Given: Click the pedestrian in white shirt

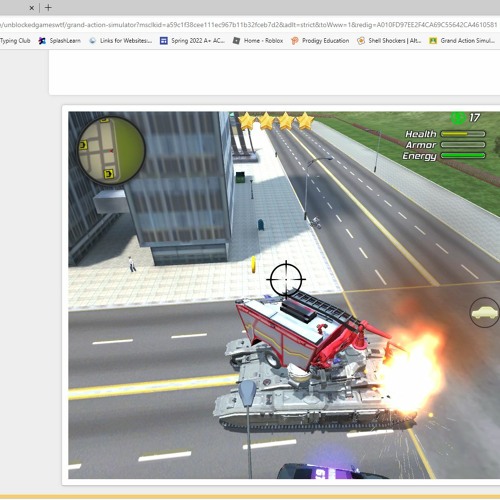Looking at the screenshot, I should [x=132, y=264].
